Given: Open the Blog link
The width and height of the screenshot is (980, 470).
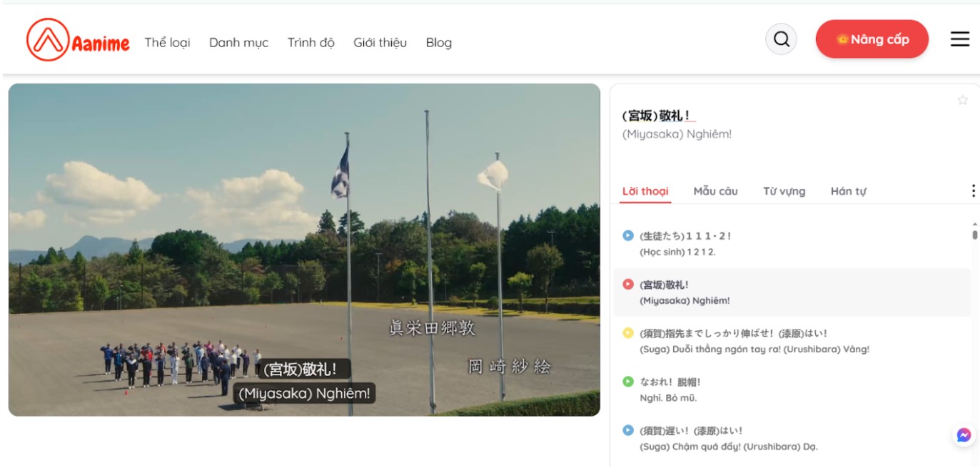Looking at the screenshot, I should point(438,43).
